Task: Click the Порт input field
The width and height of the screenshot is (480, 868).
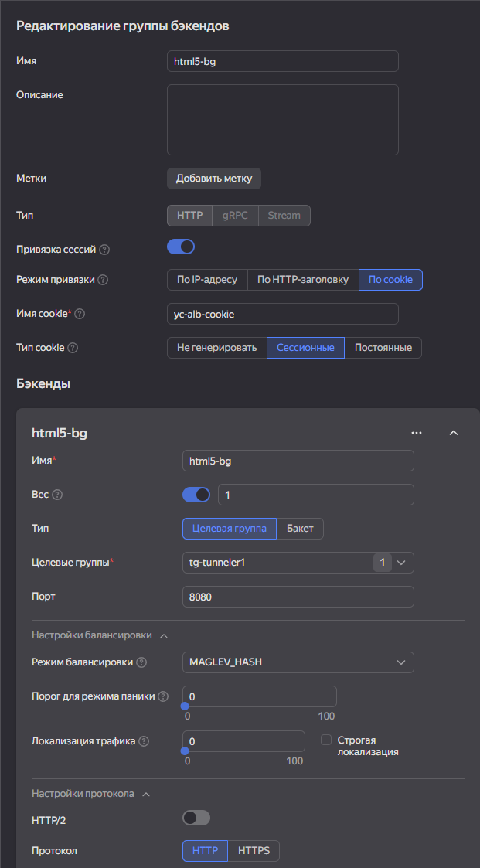Action: click(x=298, y=597)
